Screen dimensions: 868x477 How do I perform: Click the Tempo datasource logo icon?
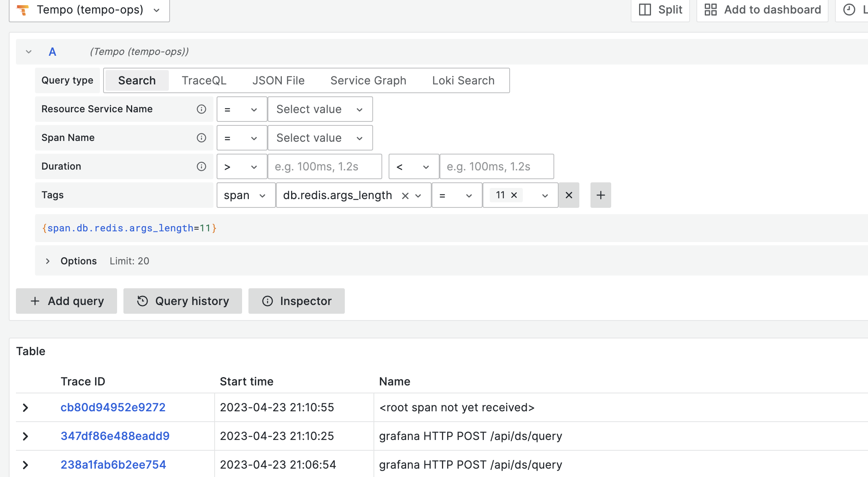click(23, 10)
